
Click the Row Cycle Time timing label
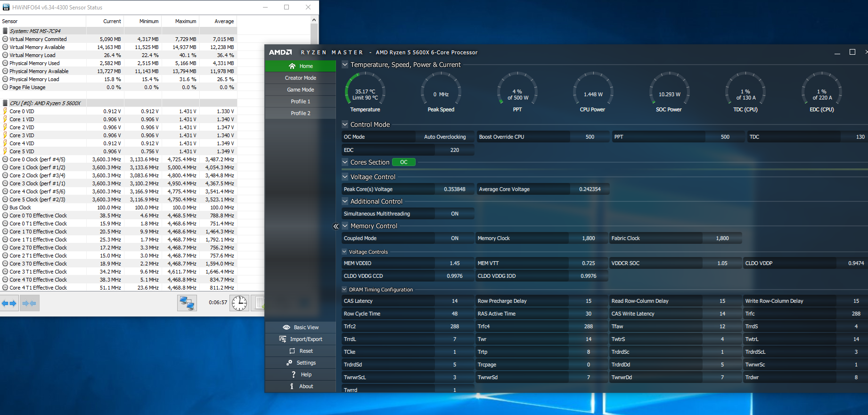tap(362, 314)
